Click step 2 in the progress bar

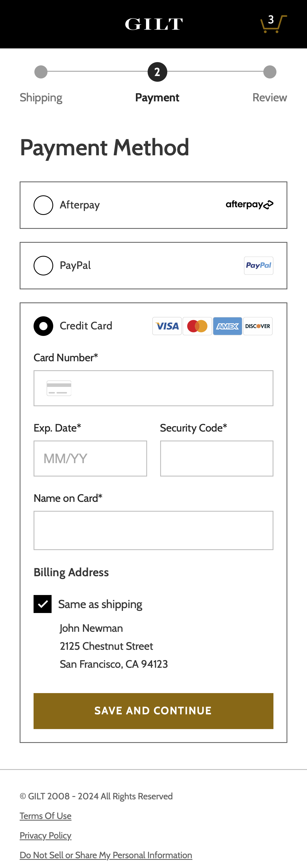pos(157,72)
